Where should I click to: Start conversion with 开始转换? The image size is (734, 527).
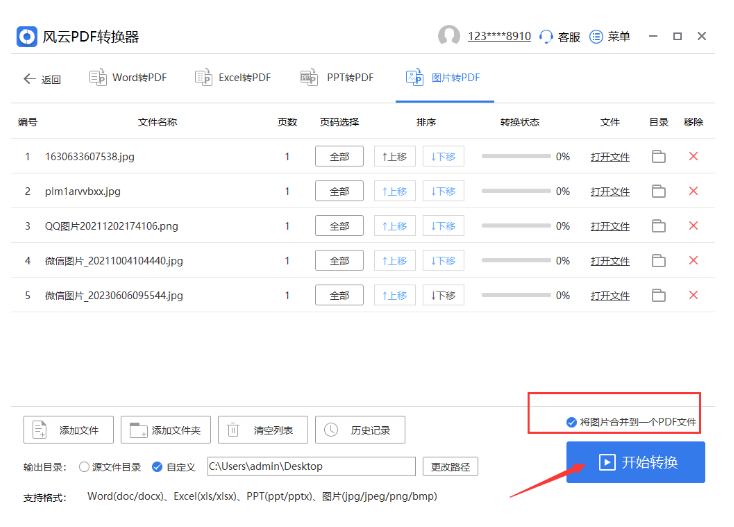click(635, 462)
